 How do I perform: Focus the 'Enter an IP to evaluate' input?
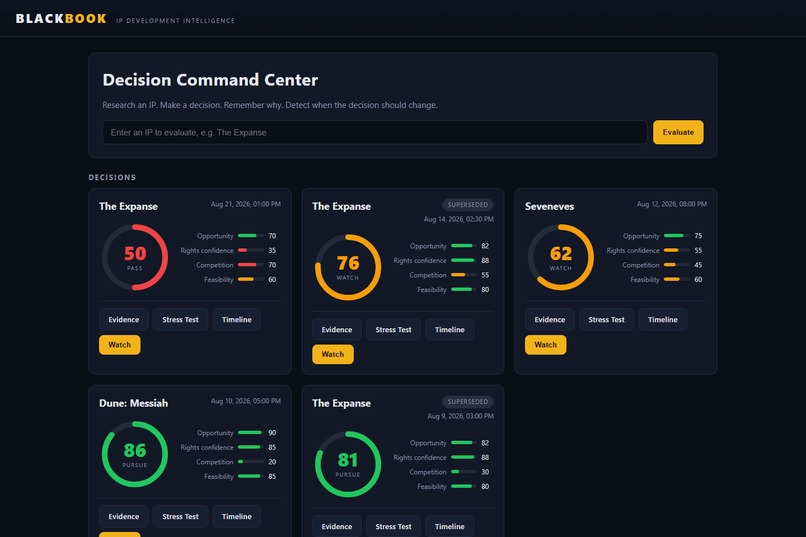(375, 133)
